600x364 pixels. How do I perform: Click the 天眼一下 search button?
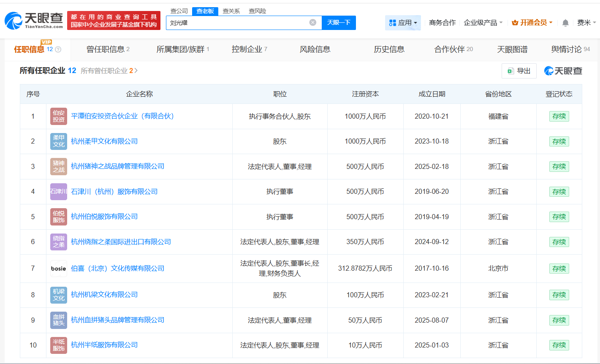tap(339, 23)
